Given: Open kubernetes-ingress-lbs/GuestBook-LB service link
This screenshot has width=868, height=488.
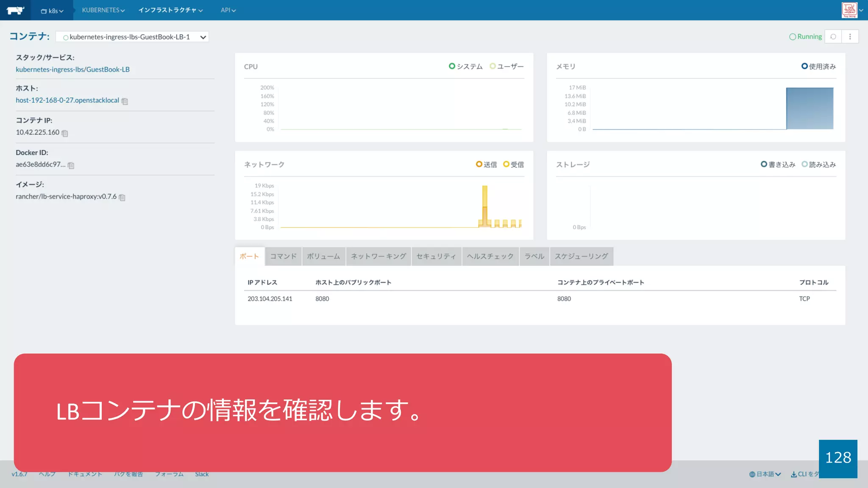Looking at the screenshot, I should coord(72,69).
